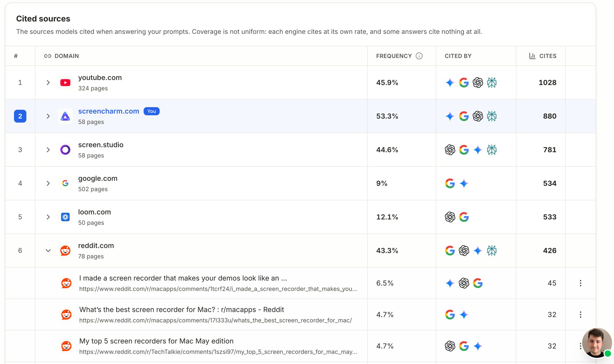Viewport: 614px width, 364px height.
Task: Click the ChatGPT icon in loom.com row
Action: pos(450,217)
